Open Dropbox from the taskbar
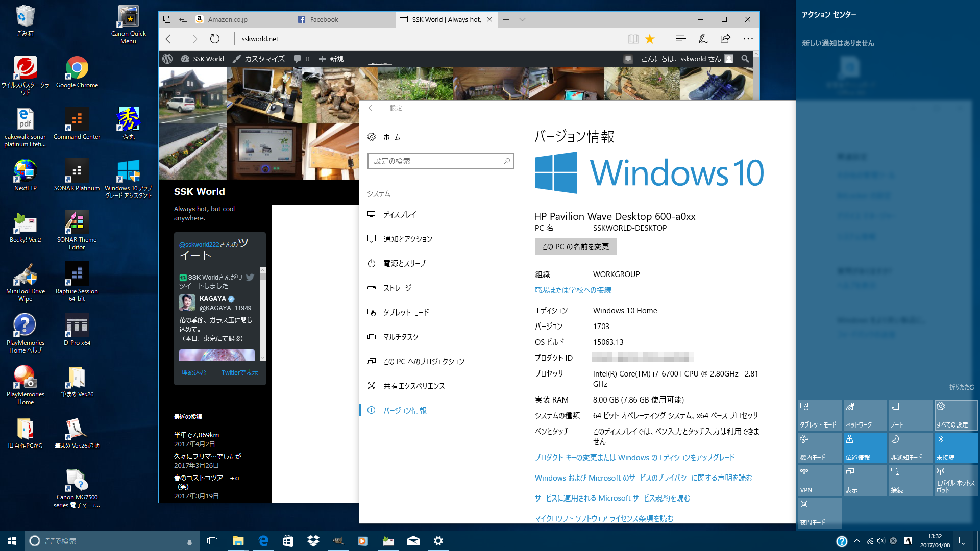The height and width of the screenshot is (551, 980). (x=313, y=541)
